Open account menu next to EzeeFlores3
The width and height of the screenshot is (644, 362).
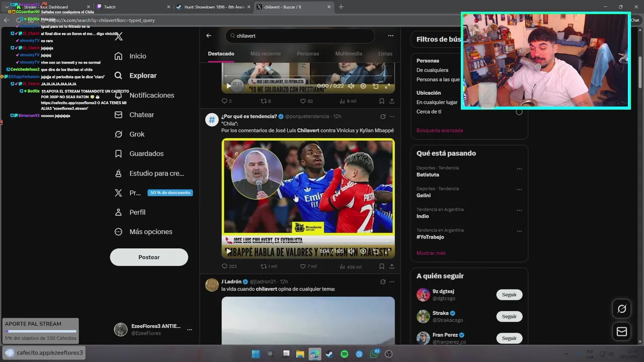[x=190, y=330]
